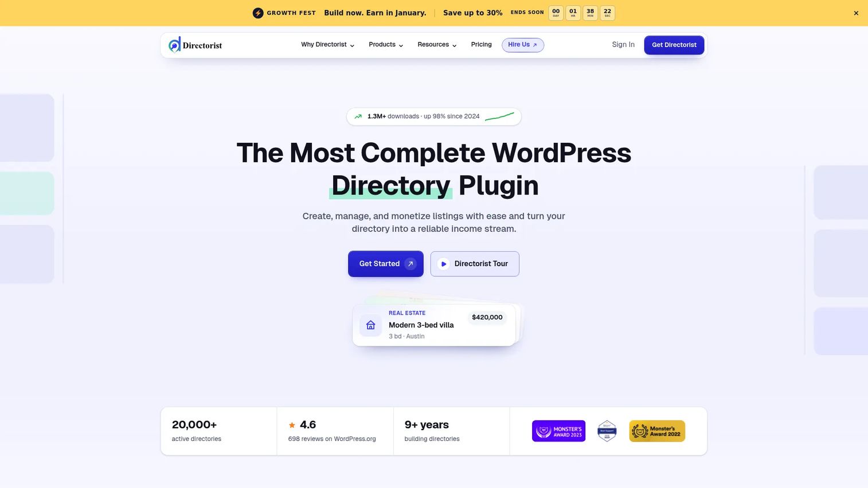Click the Directorist logo in the navbar
The image size is (868, 488).
click(x=195, y=45)
